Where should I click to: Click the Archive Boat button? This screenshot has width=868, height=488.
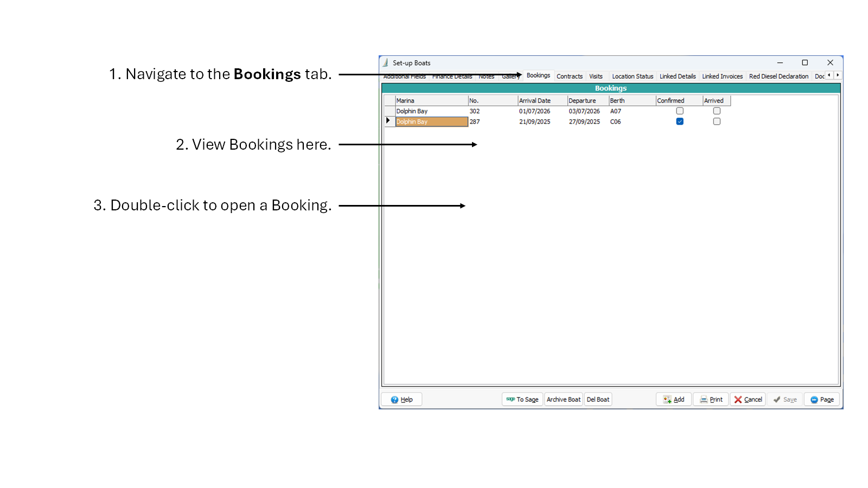pyautogui.click(x=563, y=400)
